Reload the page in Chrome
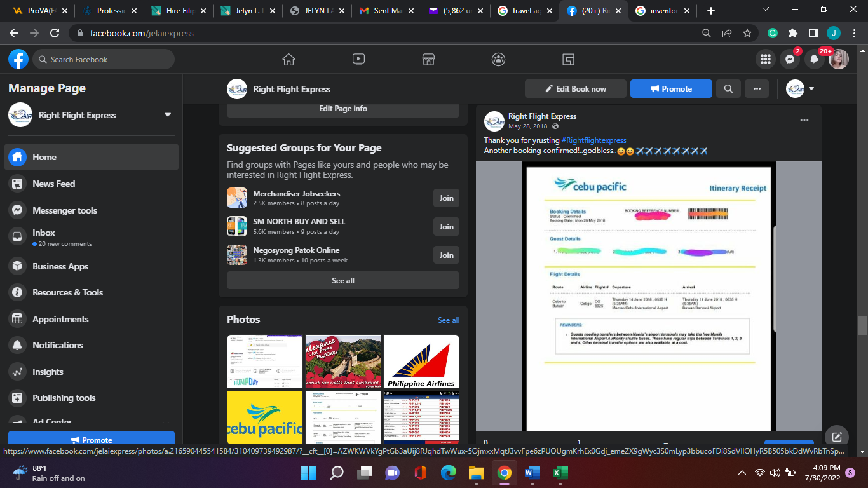 coord(55,33)
